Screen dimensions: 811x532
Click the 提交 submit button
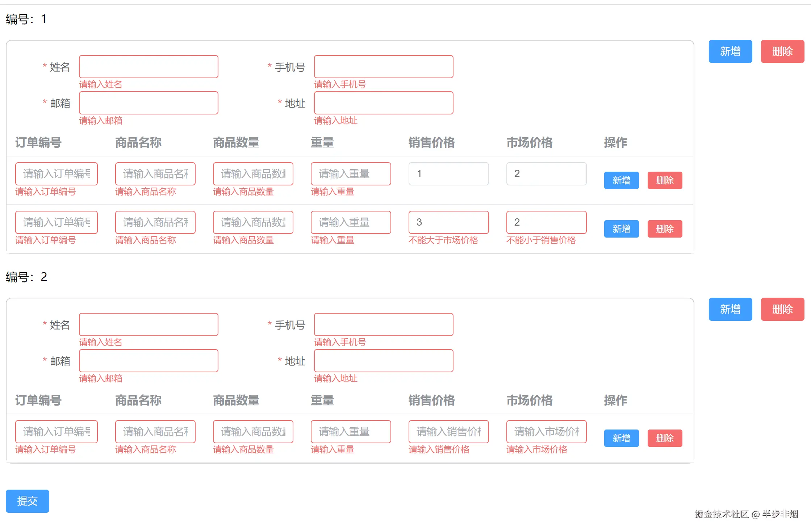click(27, 501)
